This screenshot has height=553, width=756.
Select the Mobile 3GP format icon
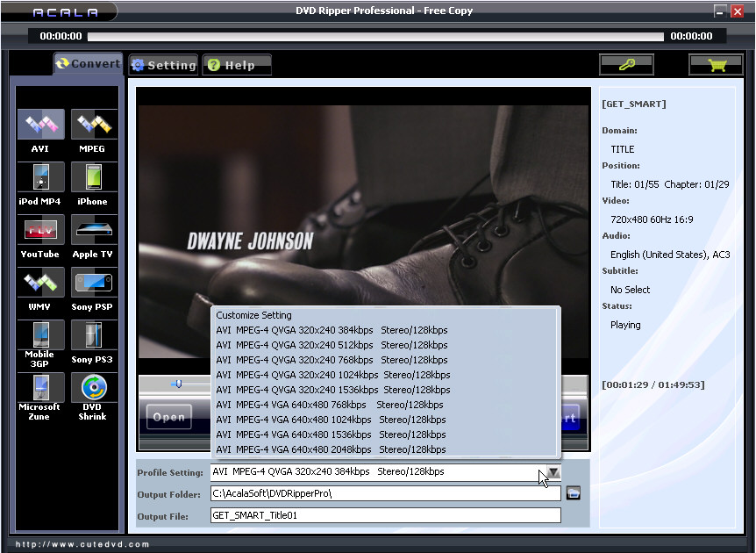click(x=41, y=335)
